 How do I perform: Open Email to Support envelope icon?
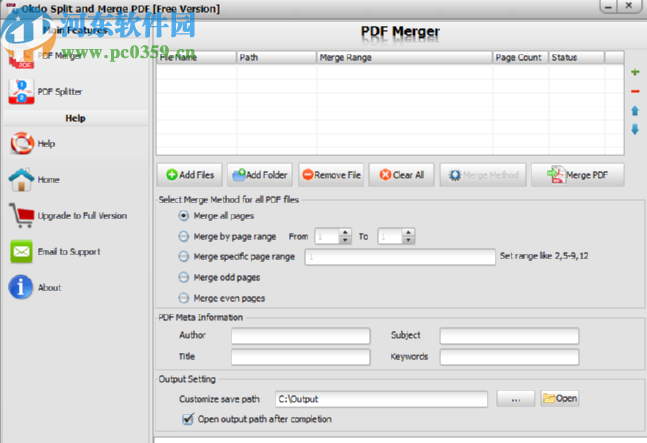click(21, 252)
